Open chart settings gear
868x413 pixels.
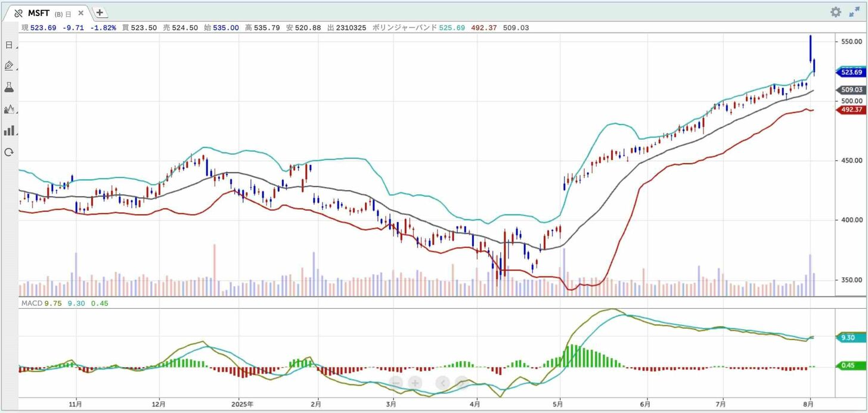click(x=836, y=12)
